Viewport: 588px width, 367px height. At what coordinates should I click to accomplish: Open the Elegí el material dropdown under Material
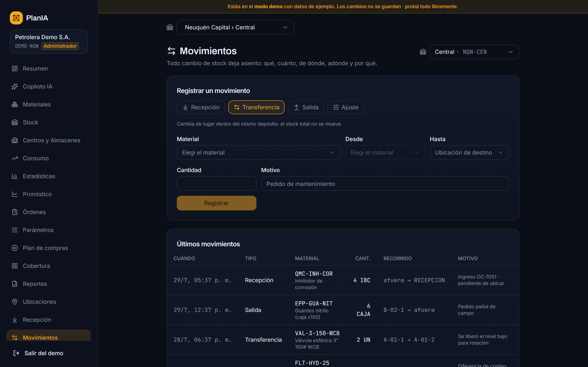click(x=258, y=153)
